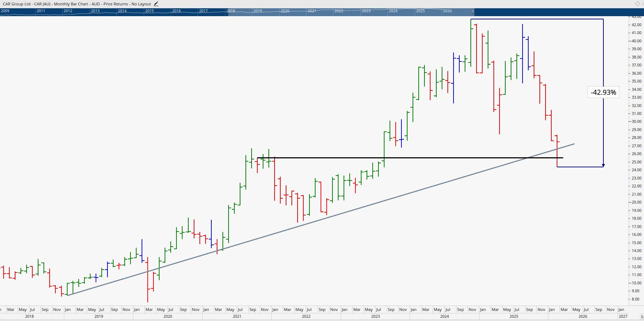Click the 2027 year label on bottom axis
The width and height of the screenshot is (644, 321).
pos(623,316)
